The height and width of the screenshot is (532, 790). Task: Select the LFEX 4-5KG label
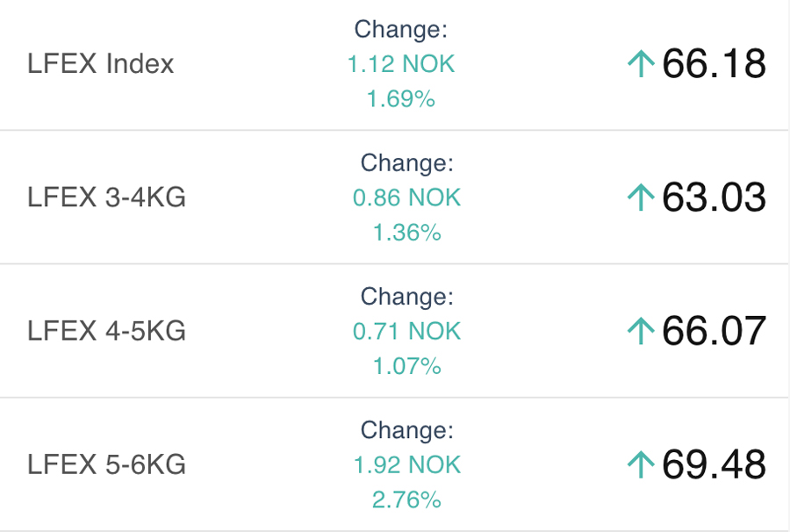106,331
